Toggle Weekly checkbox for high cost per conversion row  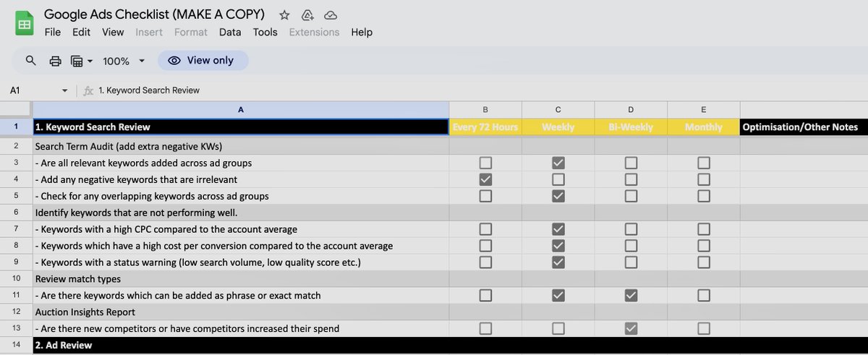[558, 246]
